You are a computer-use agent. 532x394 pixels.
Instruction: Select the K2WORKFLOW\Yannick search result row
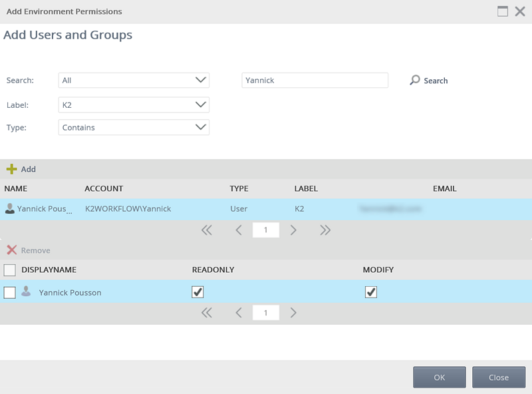[x=128, y=208]
